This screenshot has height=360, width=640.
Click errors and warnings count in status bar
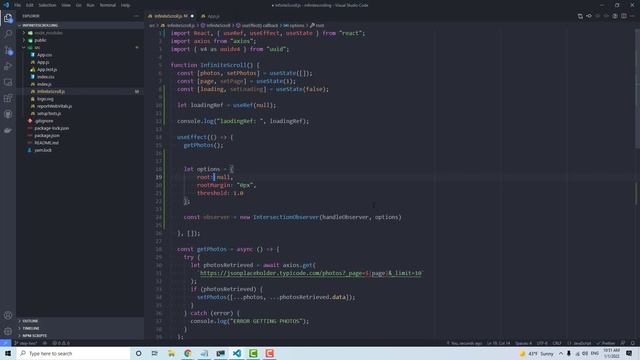coord(61,343)
